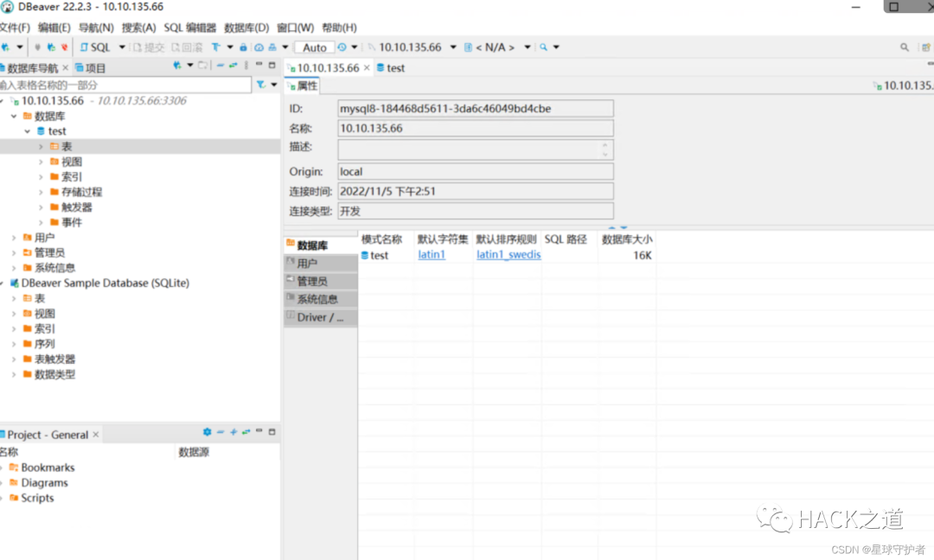Image resolution: width=934 pixels, height=560 pixels.
Task: Switch to the 10.10.135.66 editor tab
Action: pos(328,68)
